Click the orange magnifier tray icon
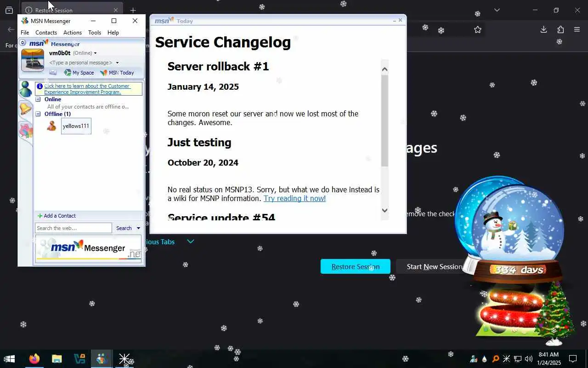 [x=495, y=359]
